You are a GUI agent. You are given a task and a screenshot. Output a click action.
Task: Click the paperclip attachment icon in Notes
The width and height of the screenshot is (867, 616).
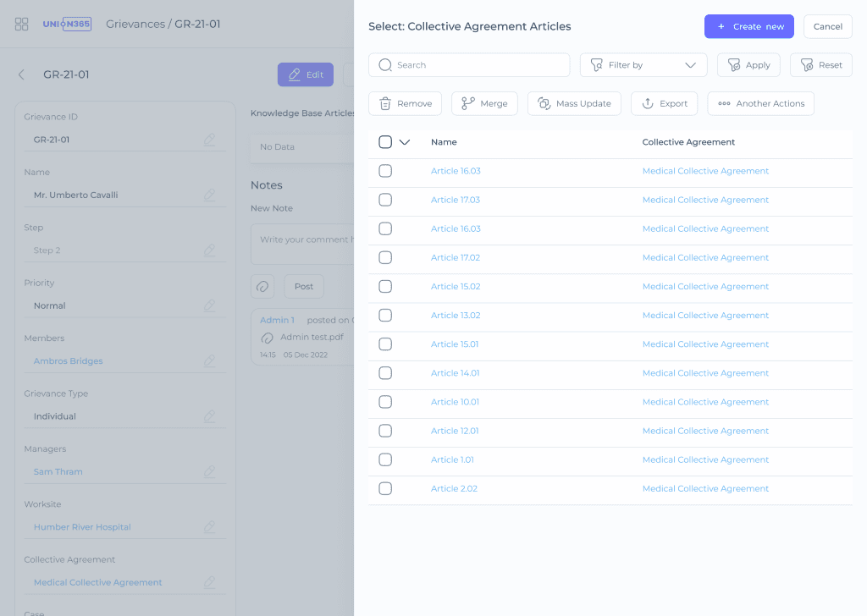pos(262,286)
